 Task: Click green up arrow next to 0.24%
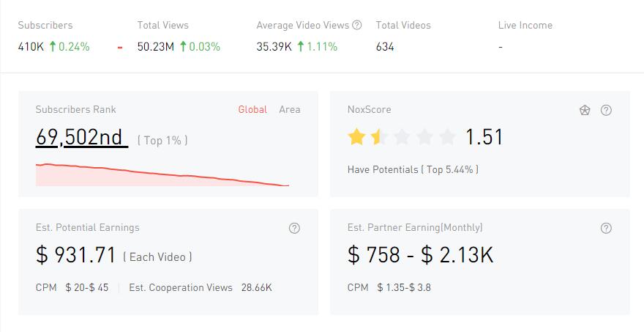(x=53, y=46)
